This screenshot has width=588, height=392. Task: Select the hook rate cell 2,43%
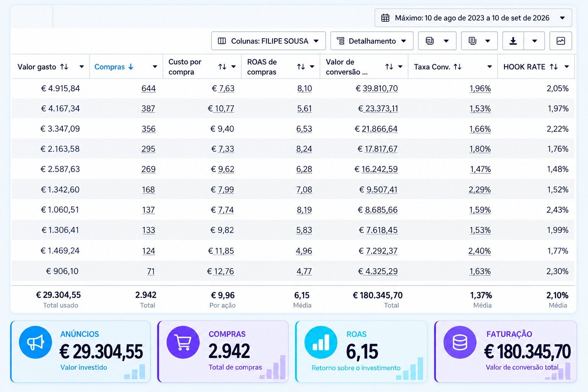557,210
